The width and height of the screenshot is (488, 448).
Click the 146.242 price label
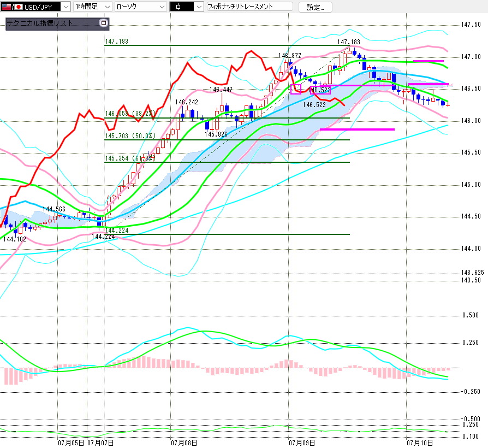click(187, 102)
